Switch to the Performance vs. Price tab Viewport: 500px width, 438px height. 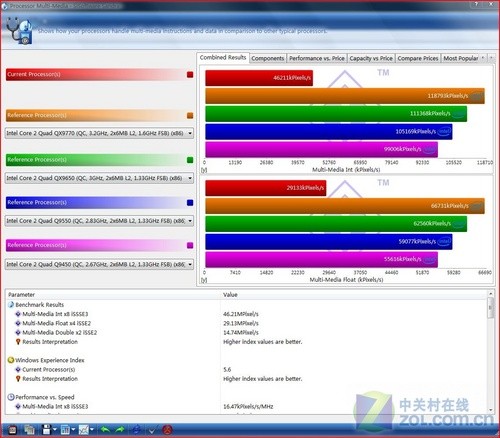click(x=317, y=58)
